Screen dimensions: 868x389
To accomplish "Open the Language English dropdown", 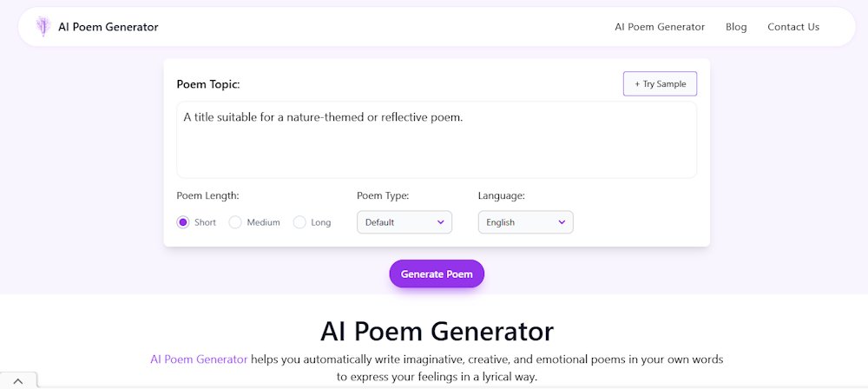I will (526, 222).
